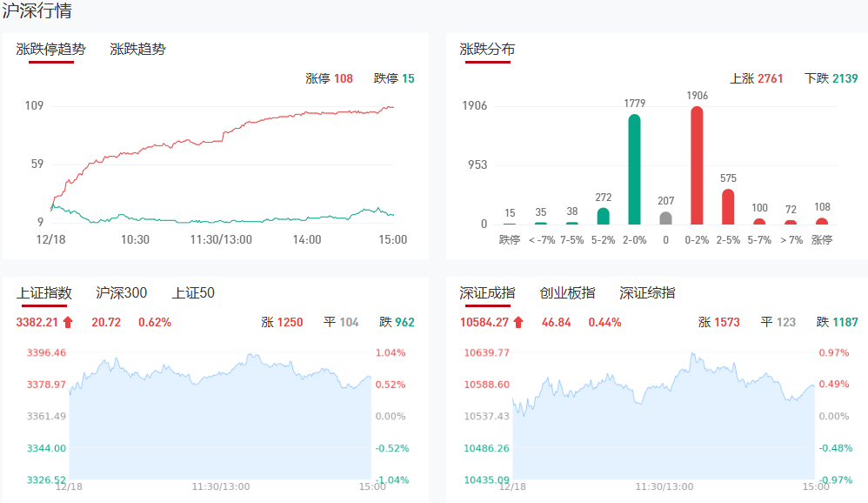Click the 575 red bar for 2-5%

pos(728,206)
